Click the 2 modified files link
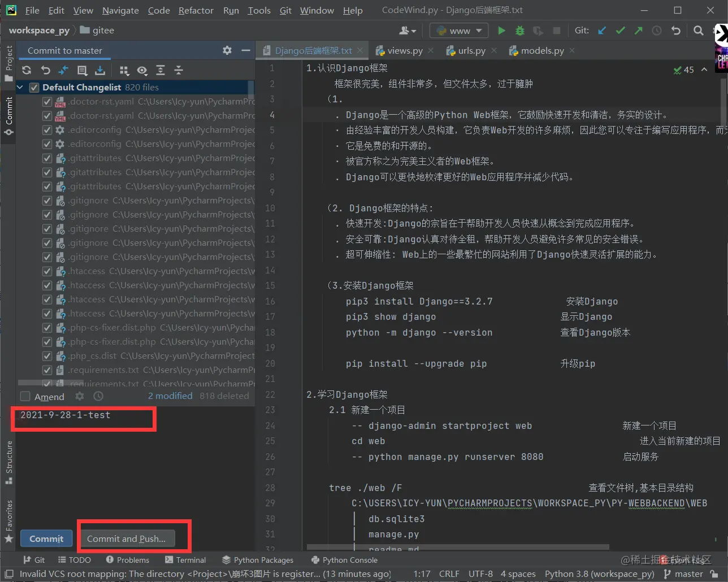This screenshot has width=728, height=582. pyautogui.click(x=170, y=396)
